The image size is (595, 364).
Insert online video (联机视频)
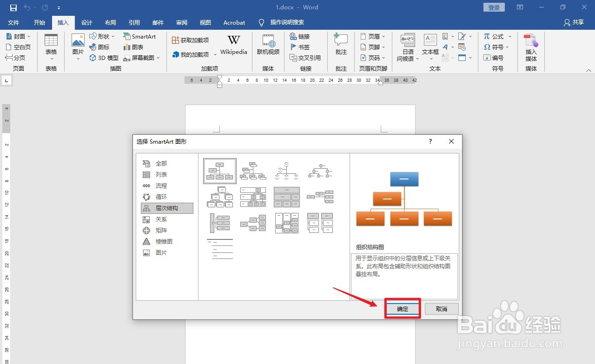click(x=268, y=45)
